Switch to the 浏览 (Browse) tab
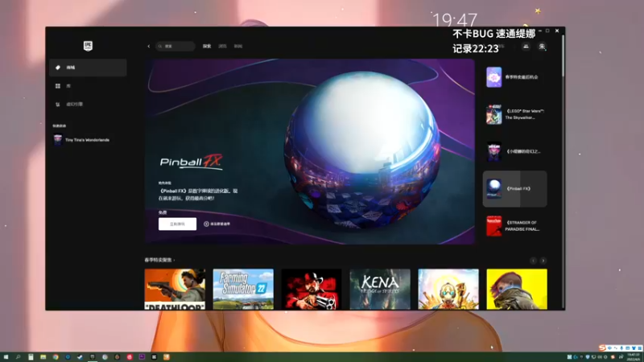Image resolution: width=644 pixels, height=362 pixels. (x=222, y=47)
